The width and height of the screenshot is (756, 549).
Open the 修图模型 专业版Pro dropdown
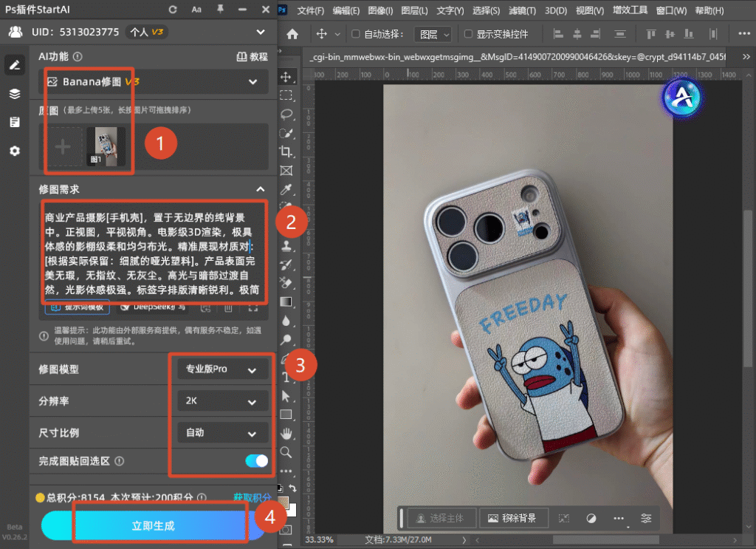[222, 369]
